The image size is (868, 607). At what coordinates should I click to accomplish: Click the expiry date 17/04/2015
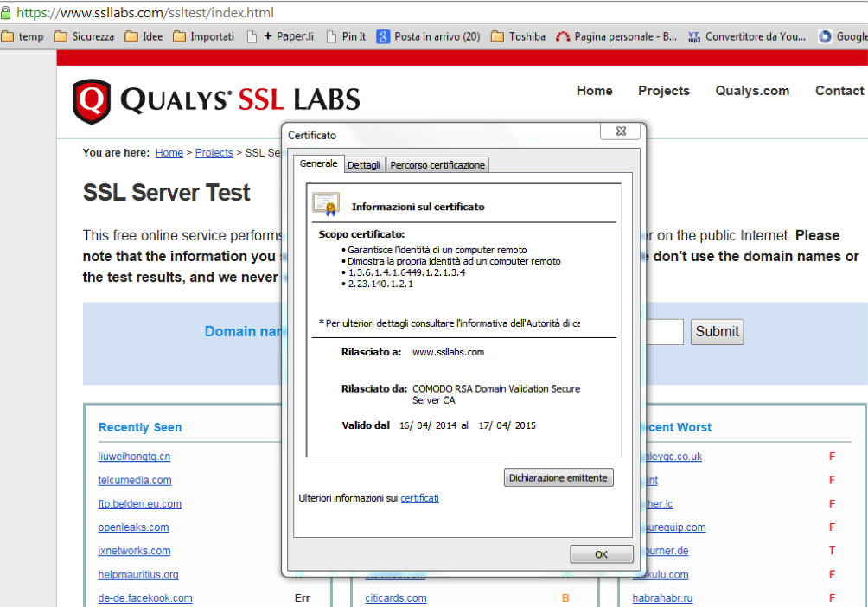[507, 426]
